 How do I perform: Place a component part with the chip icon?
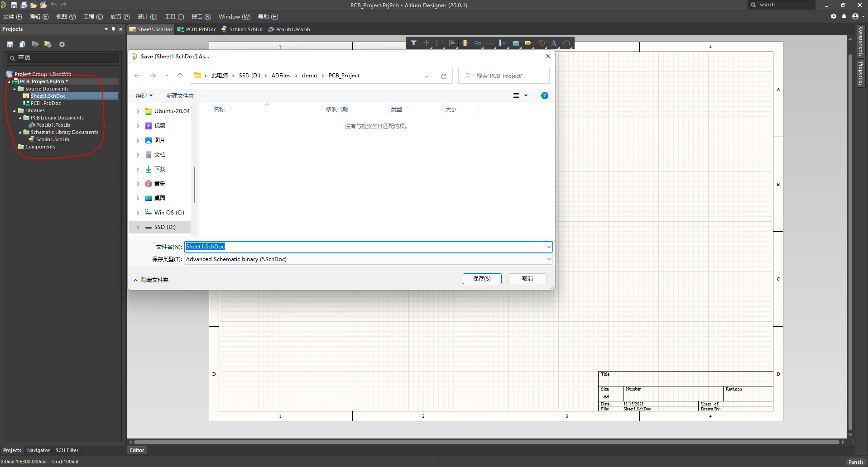click(x=465, y=43)
